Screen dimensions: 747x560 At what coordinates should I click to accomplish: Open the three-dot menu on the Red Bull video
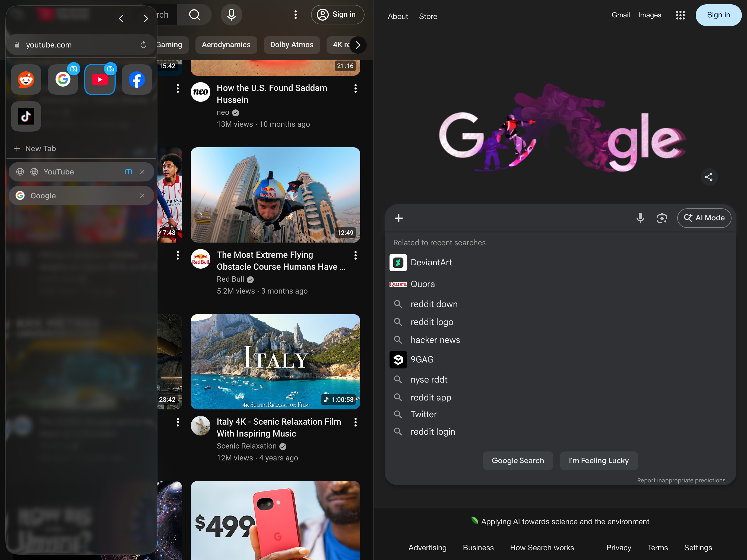point(355,256)
